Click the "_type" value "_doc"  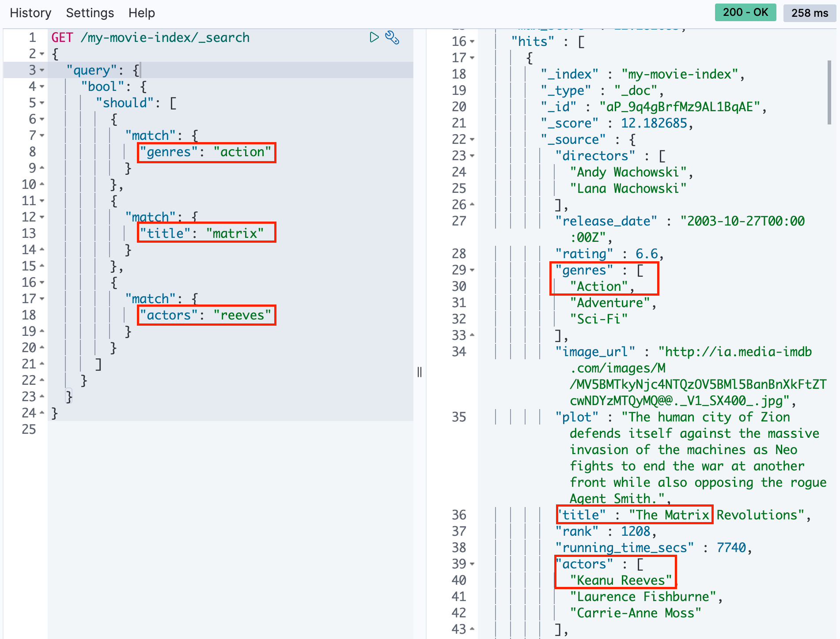point(636,90)
